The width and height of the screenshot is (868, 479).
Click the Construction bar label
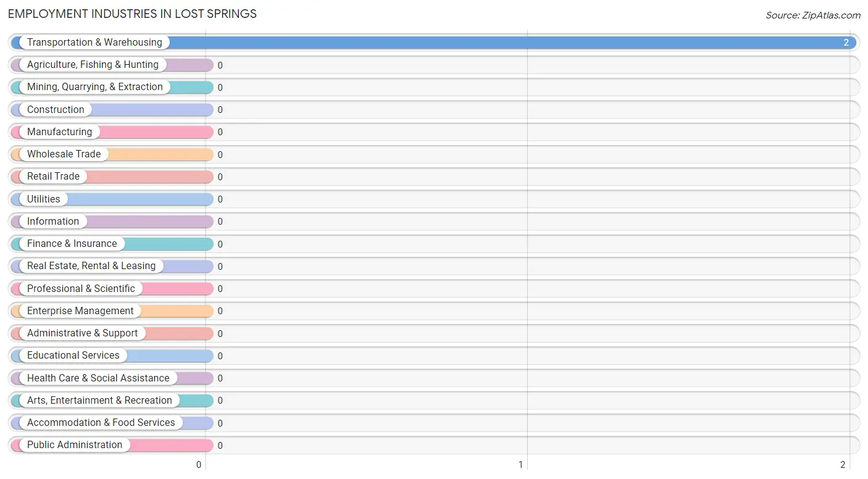tap(56, 110)
